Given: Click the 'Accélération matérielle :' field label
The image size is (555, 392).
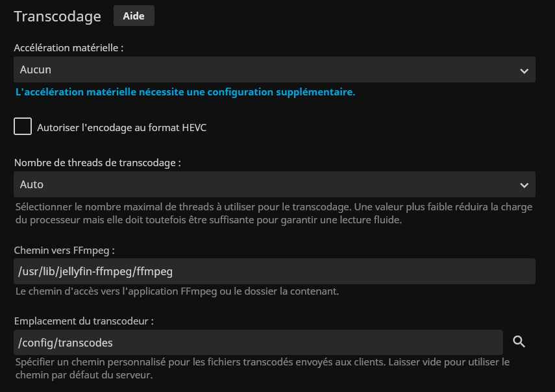Looking at the screenshot, I should (x=69, y=48).
